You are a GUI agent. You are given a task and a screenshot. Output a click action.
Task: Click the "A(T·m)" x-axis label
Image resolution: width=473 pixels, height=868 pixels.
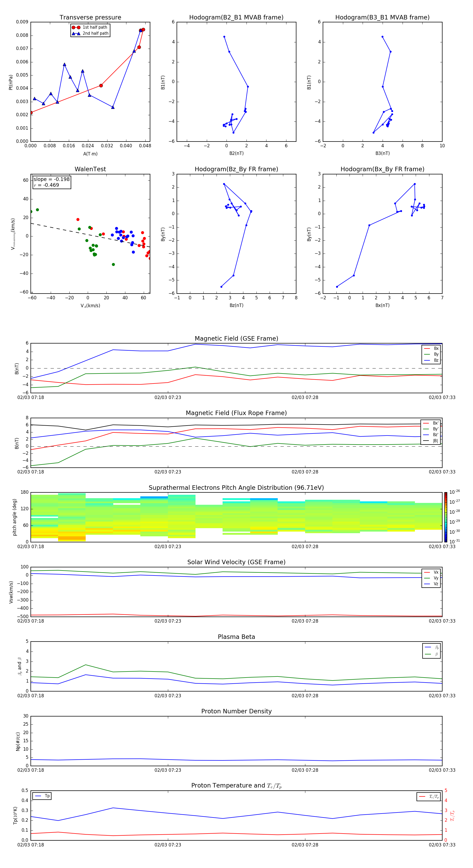point(90,154)
